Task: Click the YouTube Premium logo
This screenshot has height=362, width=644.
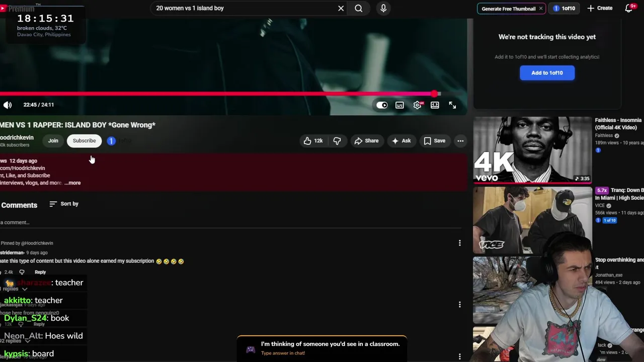Action: point(18,9)
